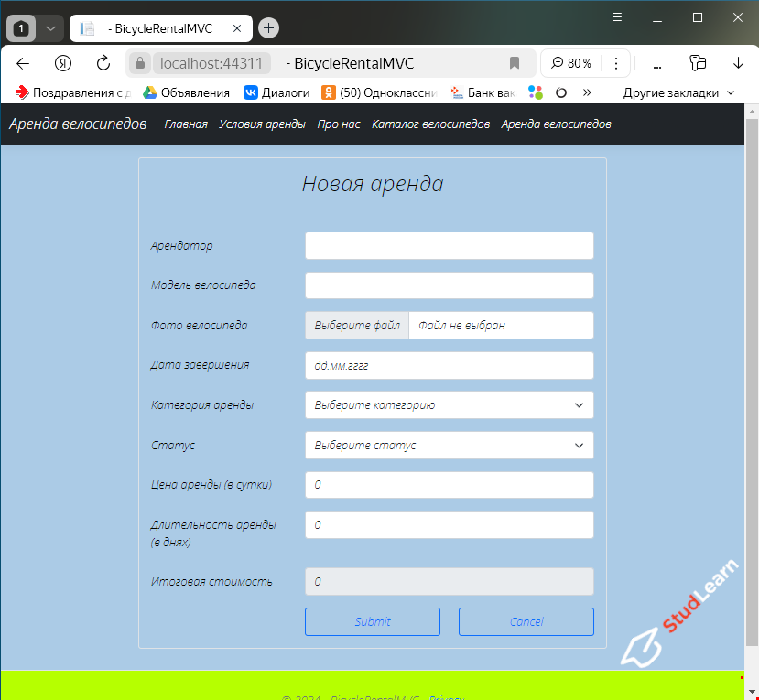This screenshot has width=759, height=700.
Task: Navigate back using the arrow icon
Action: click(x=23, y=63)
